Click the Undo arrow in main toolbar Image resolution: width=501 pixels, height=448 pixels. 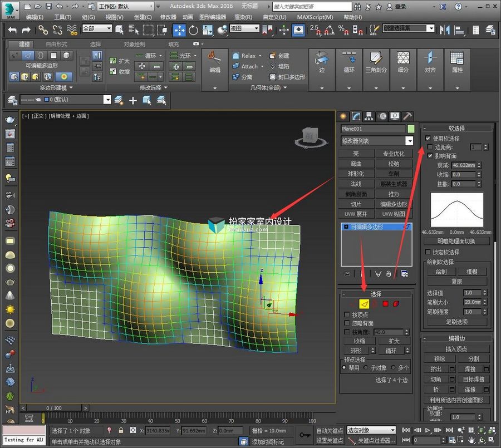(x=12, y=30)
